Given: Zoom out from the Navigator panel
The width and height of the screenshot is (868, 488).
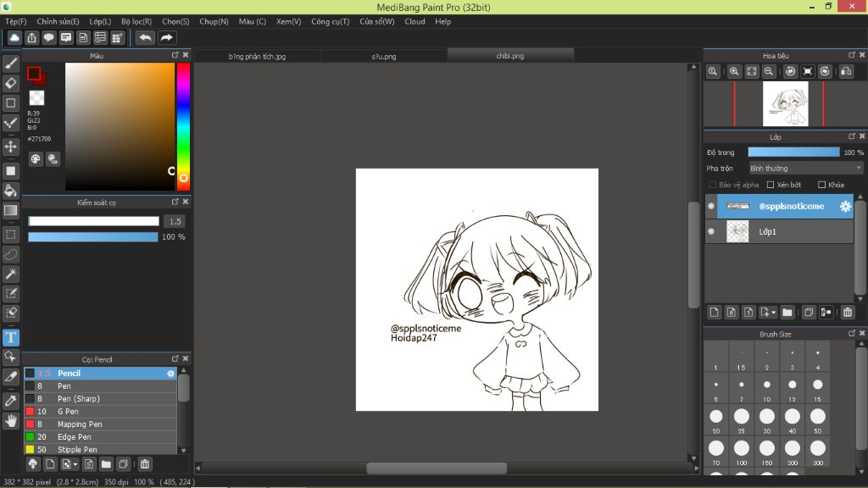Looking at the screenshot, I should (769, 71).
